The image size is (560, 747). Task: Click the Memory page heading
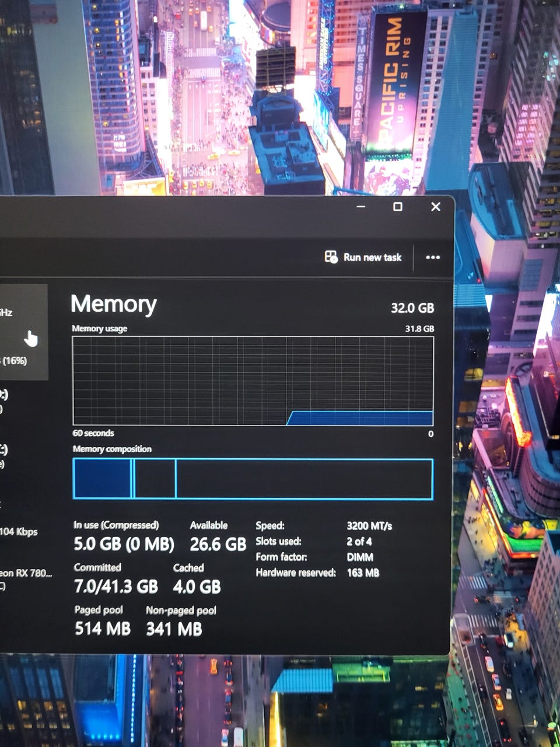pyautogui.click(x=114, y=304)
